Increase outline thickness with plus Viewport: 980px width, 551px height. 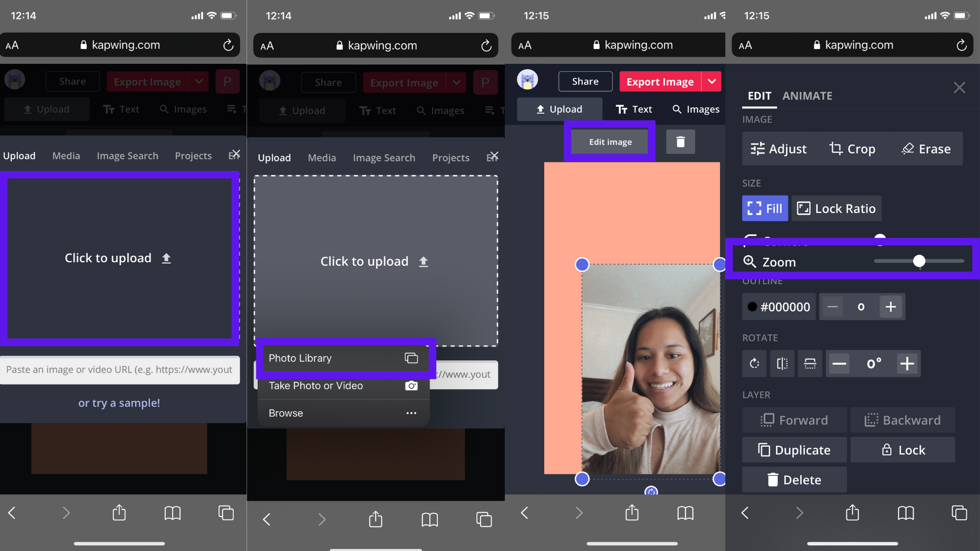(x=891, y=307)
